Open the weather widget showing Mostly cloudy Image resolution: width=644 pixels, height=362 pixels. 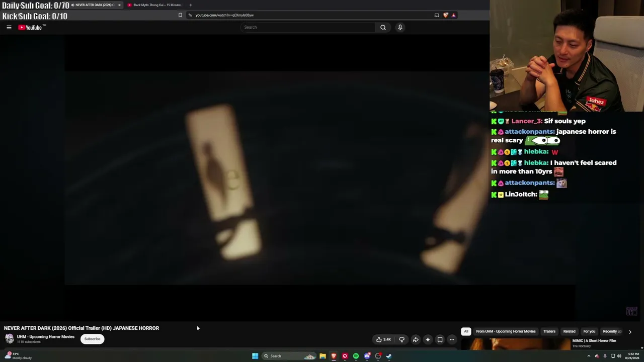pos(19,356)
